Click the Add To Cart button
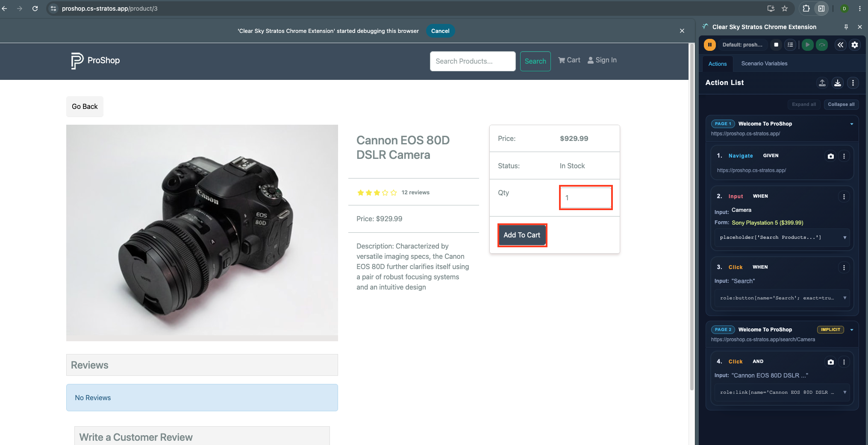Image resolution: width=868 pixels, height=445 pixels. pyautogui.click(x=522, y=235)
